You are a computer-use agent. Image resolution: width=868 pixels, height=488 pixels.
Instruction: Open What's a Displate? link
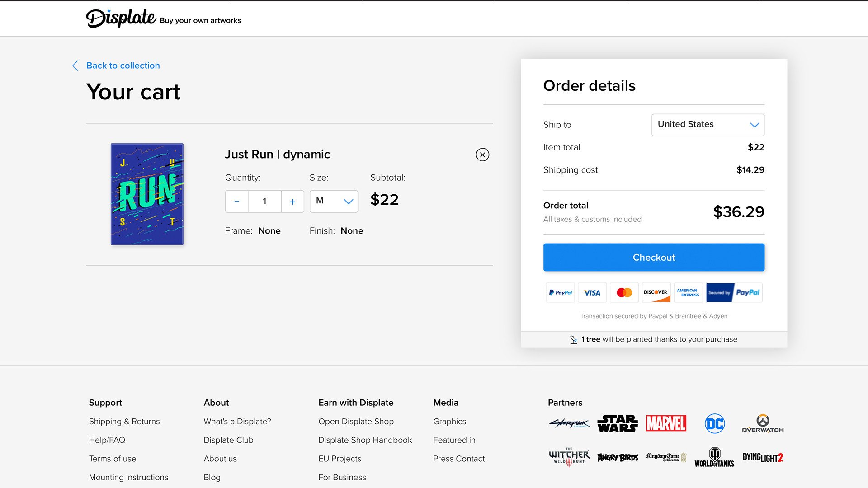tap(237, 422)
